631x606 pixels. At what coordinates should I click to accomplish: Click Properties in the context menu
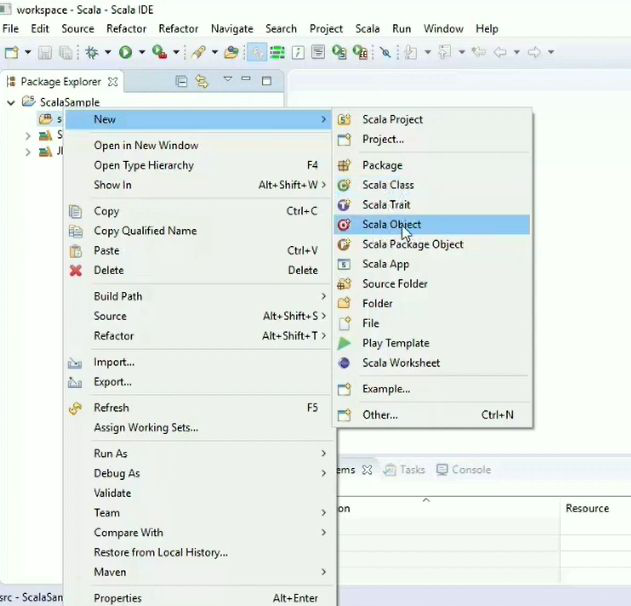click(x=198, y=598)
